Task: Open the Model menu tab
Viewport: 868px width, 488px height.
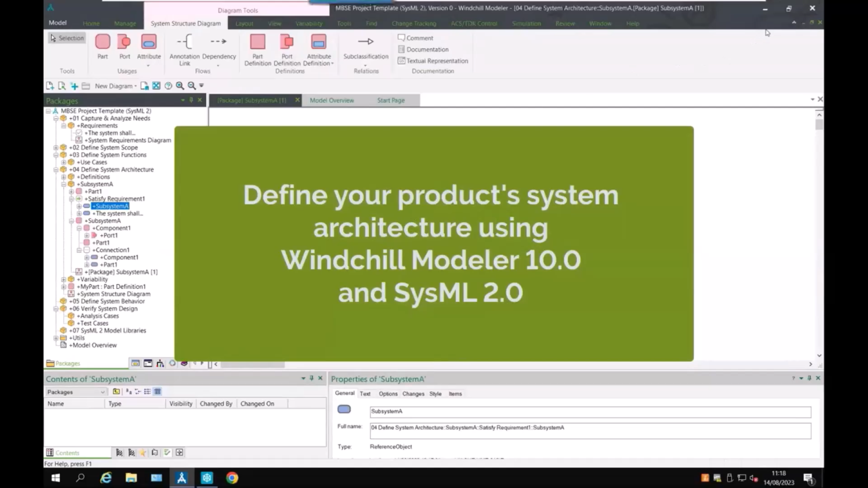Action: (57, 23)
